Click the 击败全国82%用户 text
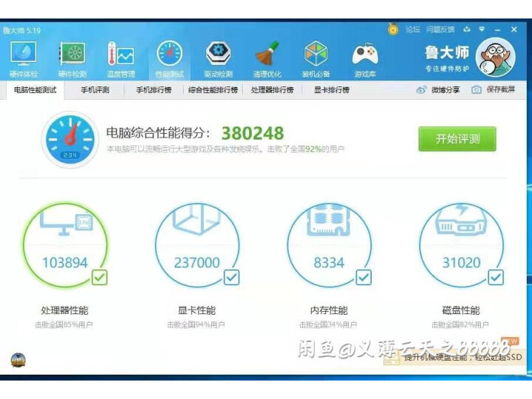The width and height of the screenshot is (532, 399). tap(460, 324)
